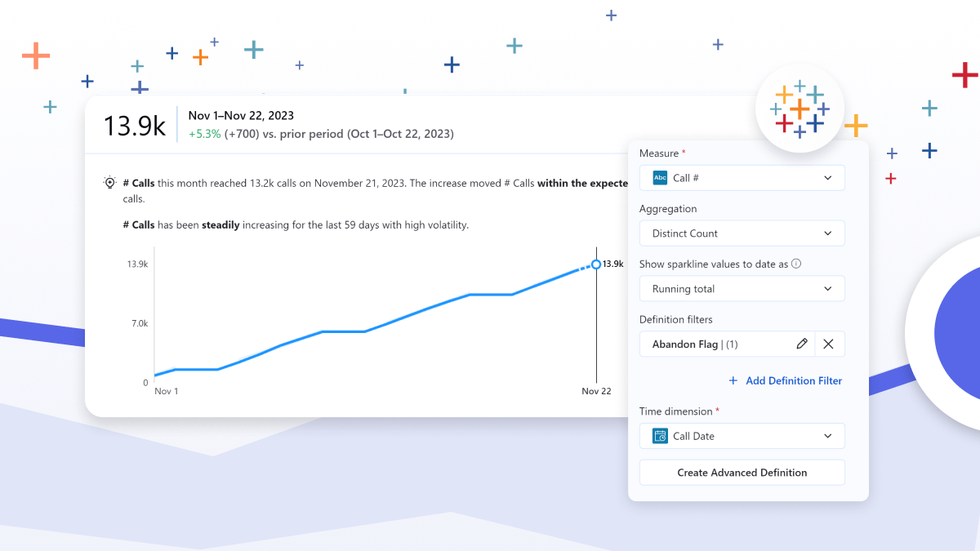Expand the Measure dropdown showing Call #
Image resolution: width=980 pixels, height=551 pixels.
coord(742,177)
